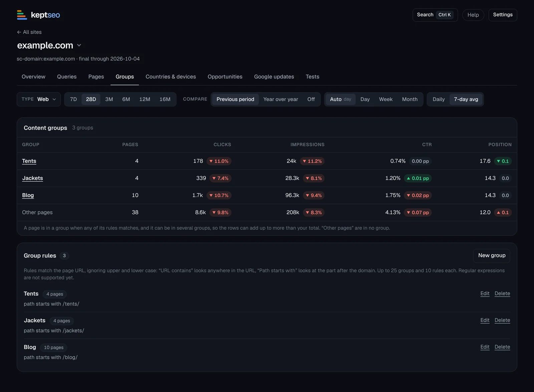534x392 pixels.
Task: Open the Settings page
Action: coord(503,15)
